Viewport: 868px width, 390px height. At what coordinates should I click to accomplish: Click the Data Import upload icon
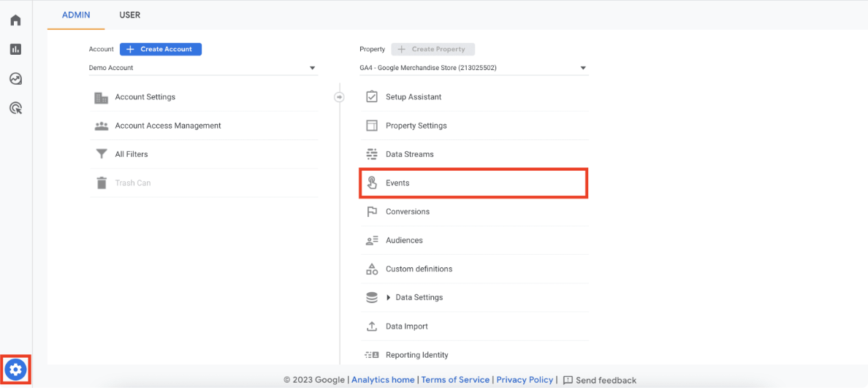[x=372, y=326]
